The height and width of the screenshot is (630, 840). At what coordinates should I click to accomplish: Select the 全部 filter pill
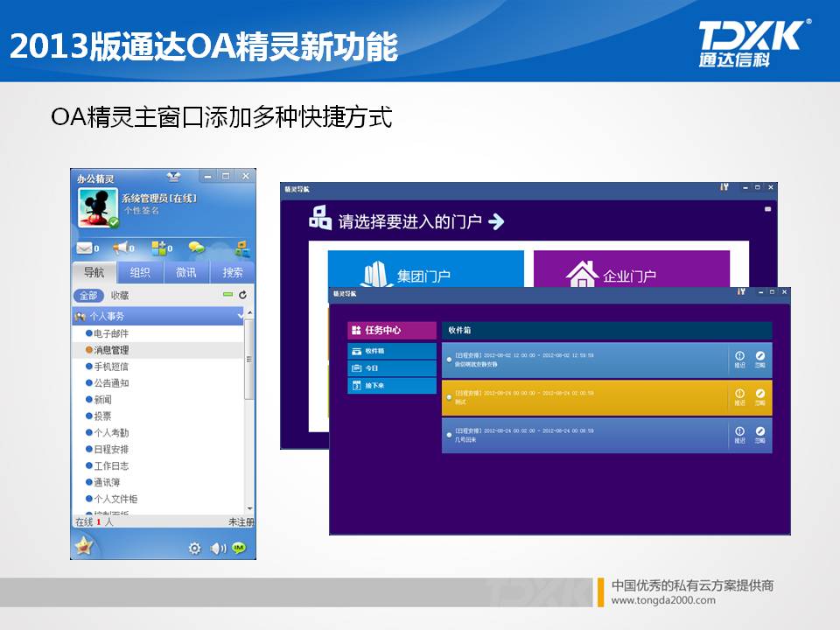[x=88, y=295]
